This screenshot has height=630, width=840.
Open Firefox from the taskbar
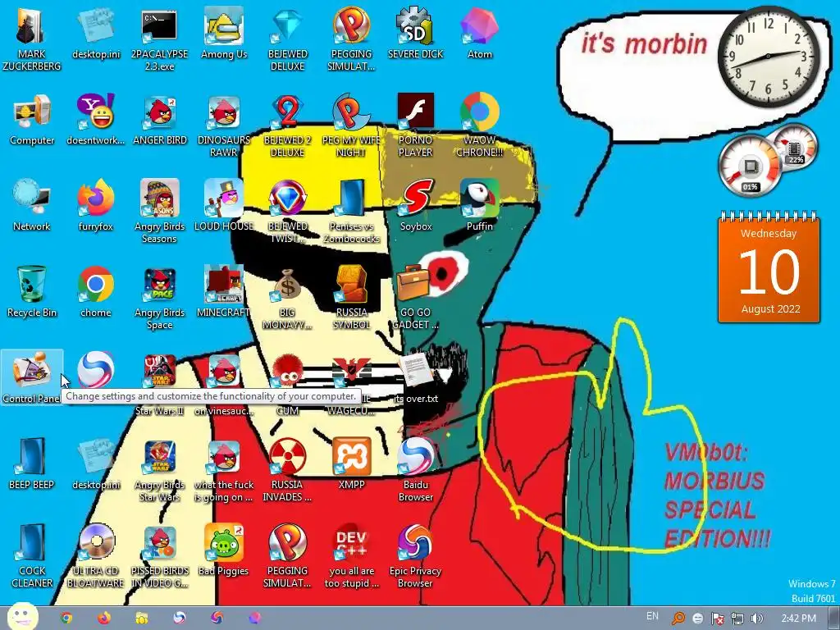104,619
